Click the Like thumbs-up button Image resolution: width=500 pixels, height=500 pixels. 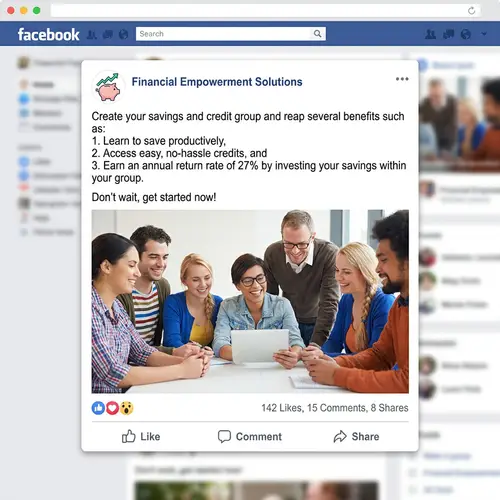141,436
